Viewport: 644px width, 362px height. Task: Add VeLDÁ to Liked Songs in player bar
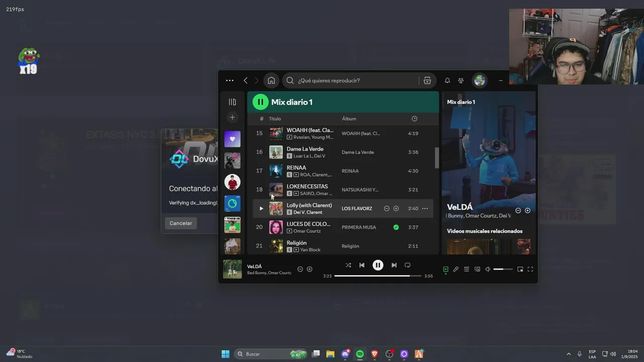309,269
